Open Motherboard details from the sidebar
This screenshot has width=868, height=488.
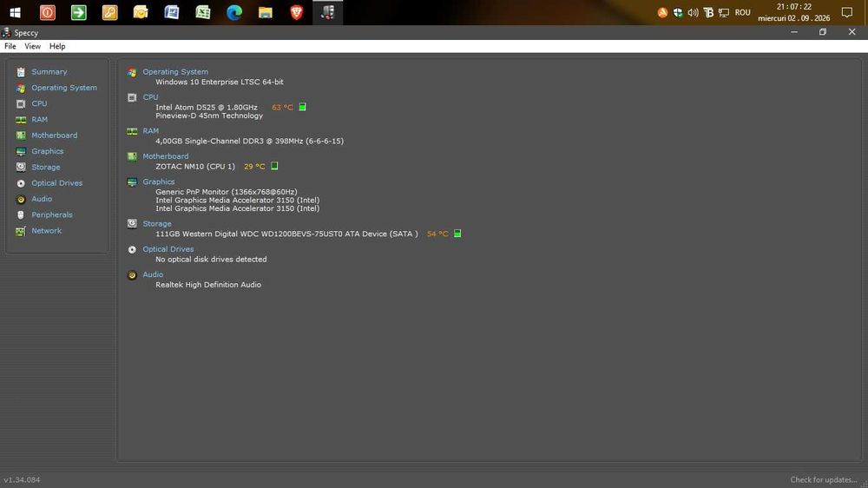(x=54, y=135)
